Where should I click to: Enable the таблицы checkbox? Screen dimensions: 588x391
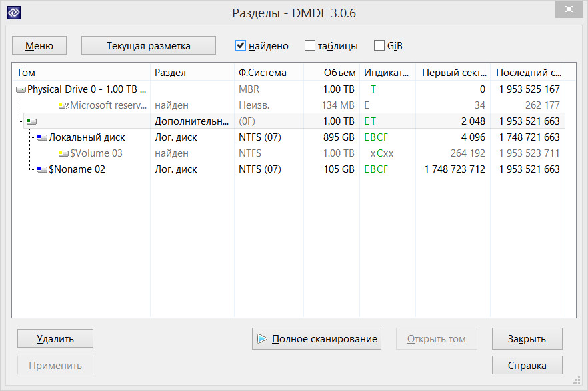(310, 46)
